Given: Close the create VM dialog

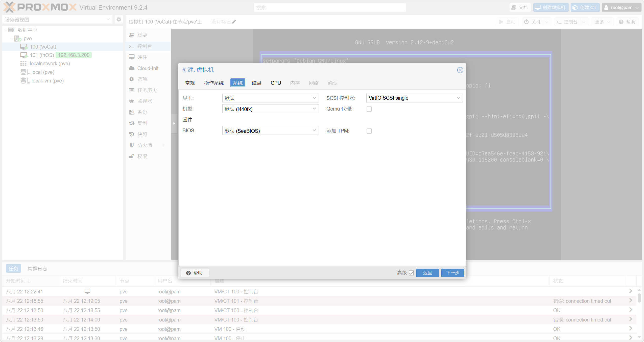Looking at the screenshot, I should coord(460,70).
